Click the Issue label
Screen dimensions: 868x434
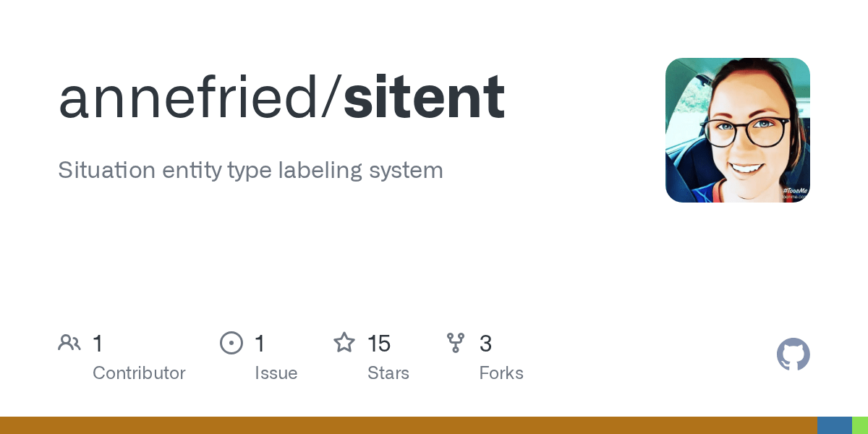coord(276,373)
